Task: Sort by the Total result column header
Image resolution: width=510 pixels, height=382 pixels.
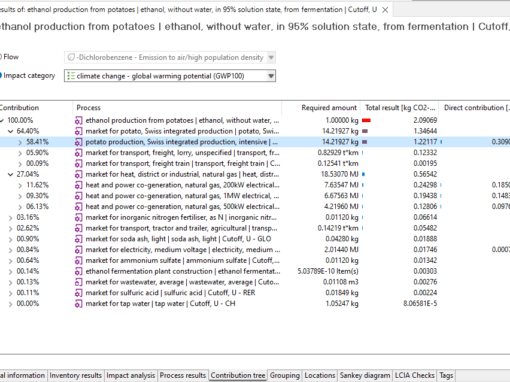Action: click(x=399, y=108)
